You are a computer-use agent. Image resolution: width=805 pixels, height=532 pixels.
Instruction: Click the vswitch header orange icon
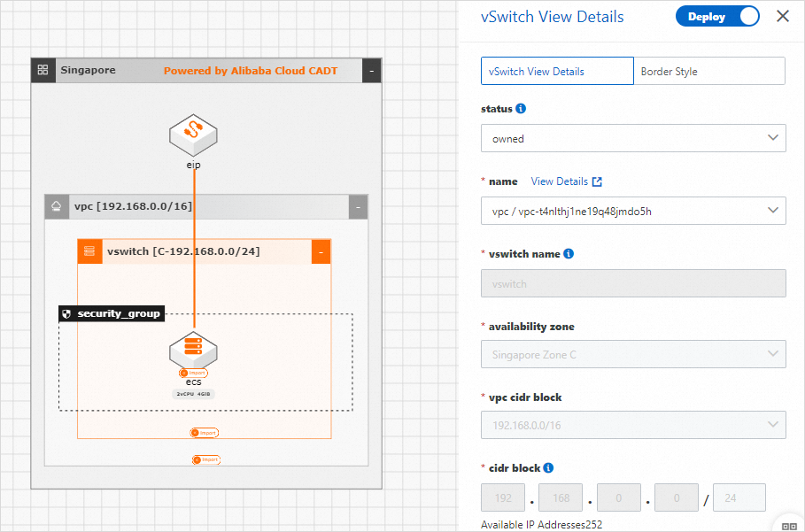tap(89, 251)
